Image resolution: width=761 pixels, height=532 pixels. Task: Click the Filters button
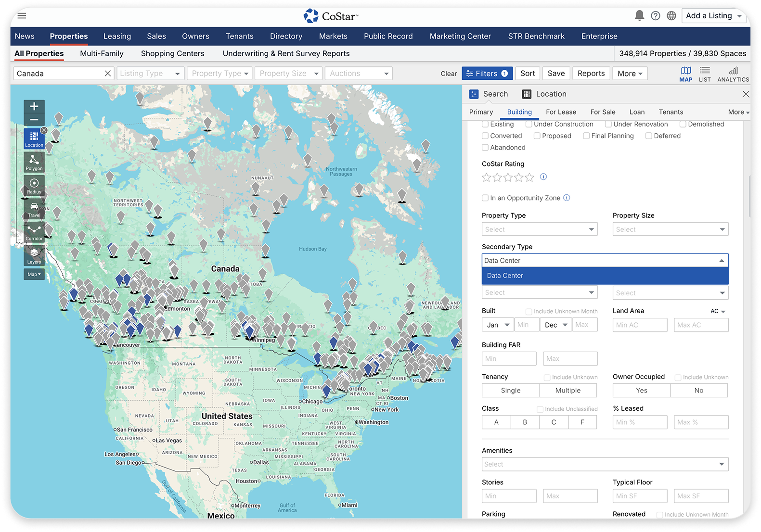487,73
